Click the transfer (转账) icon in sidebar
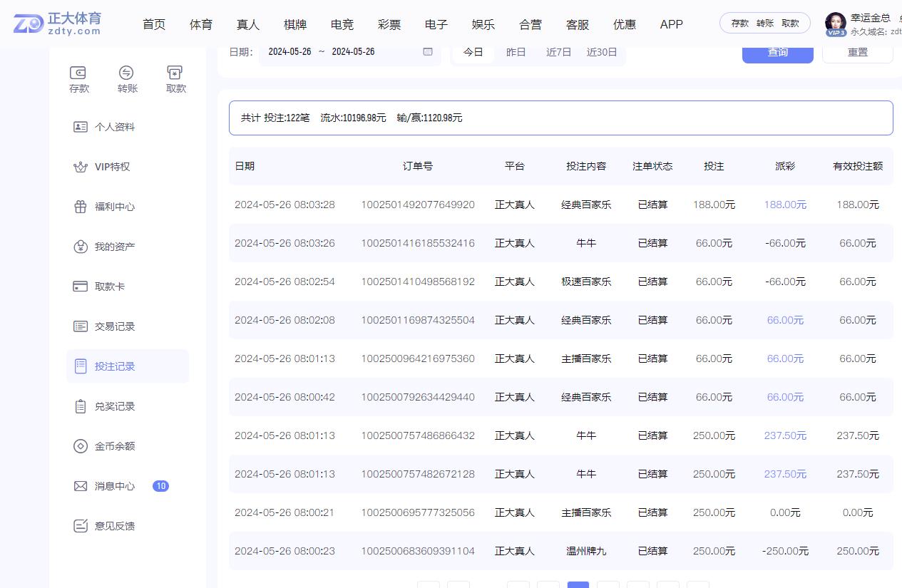The height and width of the screenshot is (588, 902). 127,73
